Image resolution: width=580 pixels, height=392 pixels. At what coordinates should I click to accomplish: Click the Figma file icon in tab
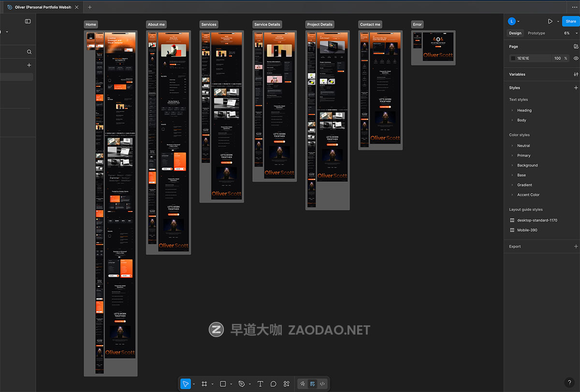tap(10, 7)
